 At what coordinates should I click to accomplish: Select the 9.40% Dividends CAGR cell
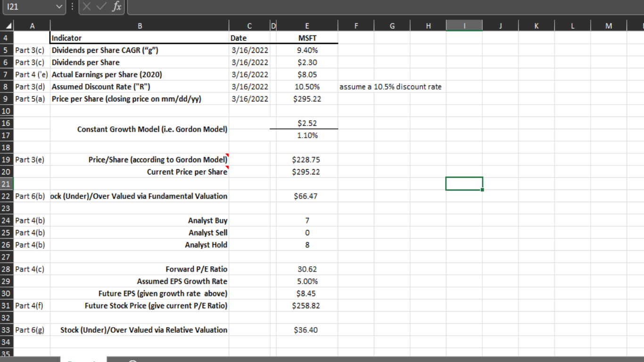[x=307, y=50]
